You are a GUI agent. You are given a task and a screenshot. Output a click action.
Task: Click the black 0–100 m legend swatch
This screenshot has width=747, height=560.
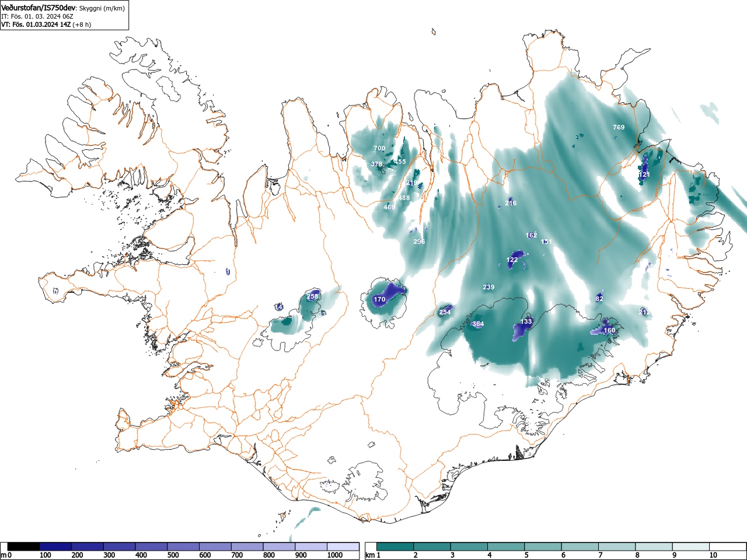click(x=24, y=547)
